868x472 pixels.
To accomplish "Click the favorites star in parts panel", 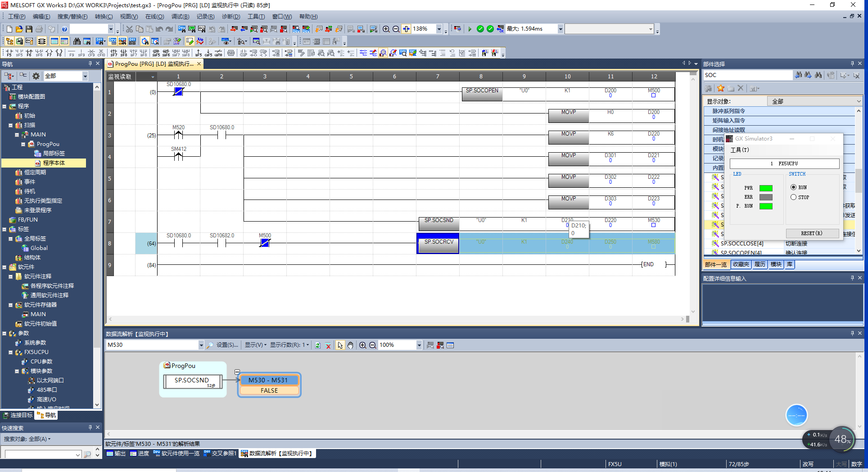I will pos(721,88).
